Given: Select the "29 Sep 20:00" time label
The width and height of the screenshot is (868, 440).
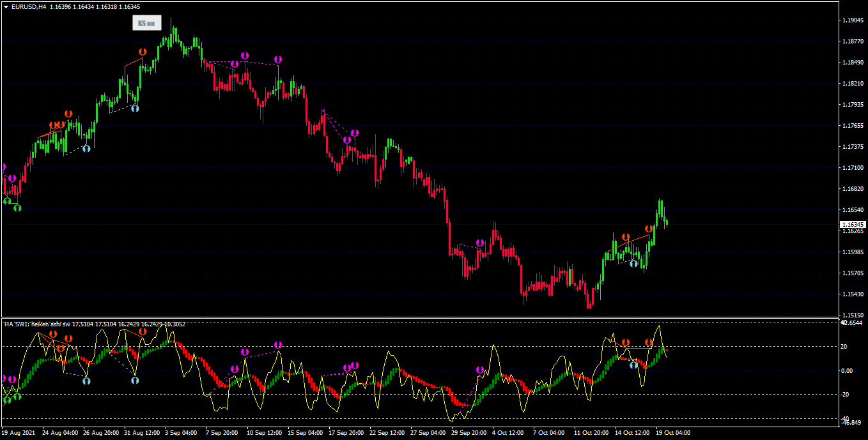Looking at the screenshot, I should click(x=469, y=433).
